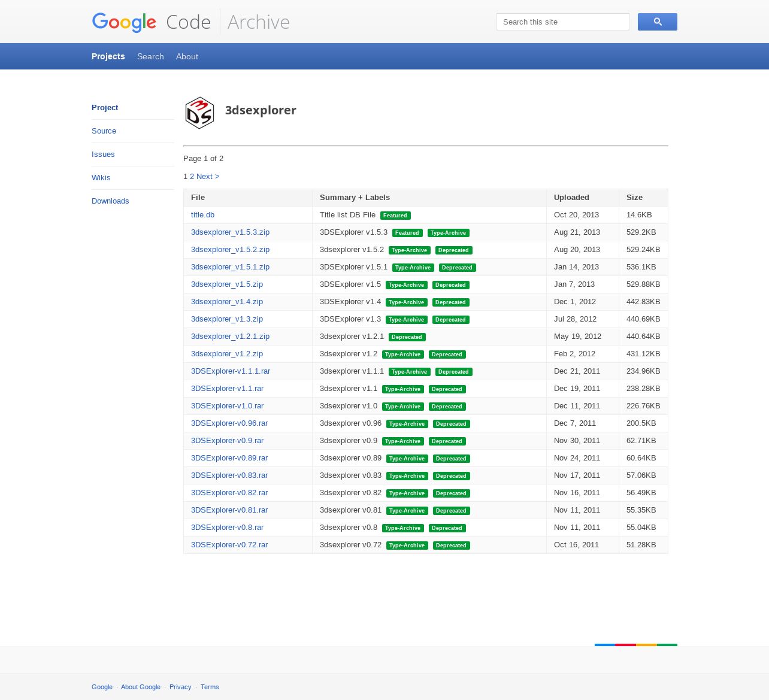Download 3DSExplorer-v0.89.rar
Image resolution: width=769 pixels, height=700 pixels.
(x=229, y=458)
